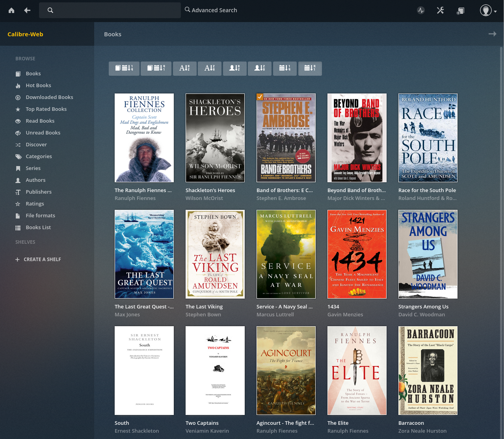Viewport: 504px width, 439px height.
Task: Click the Calibre-Web logo title
Action: 25,34
